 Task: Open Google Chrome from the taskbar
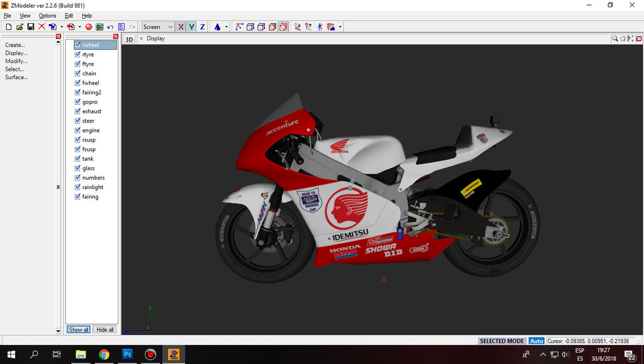coord(104,354)
